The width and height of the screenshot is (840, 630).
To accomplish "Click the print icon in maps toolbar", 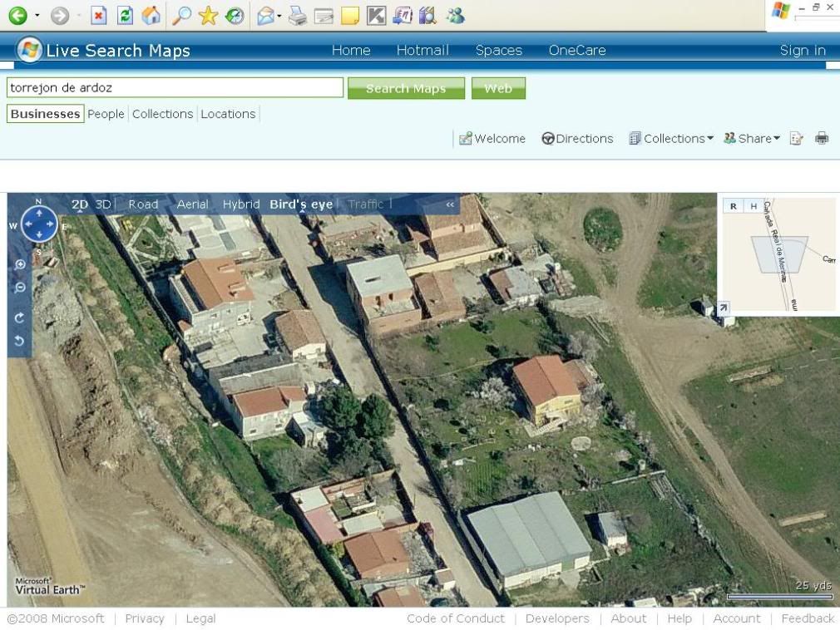I will point(822,139).
